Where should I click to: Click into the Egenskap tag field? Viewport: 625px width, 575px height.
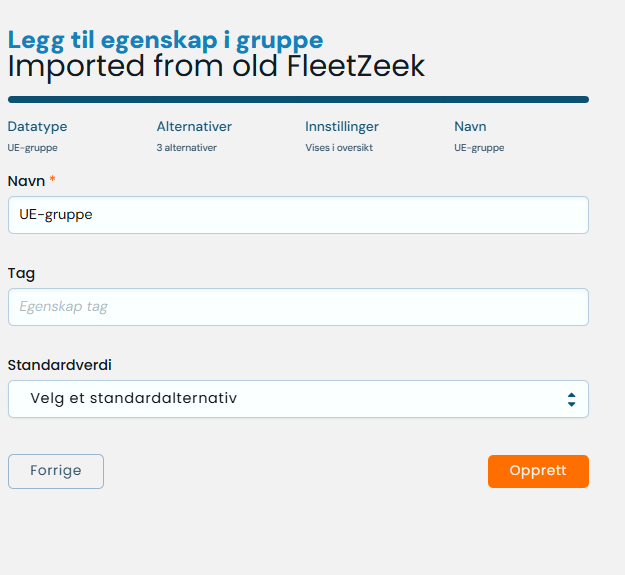pos(298,307)
